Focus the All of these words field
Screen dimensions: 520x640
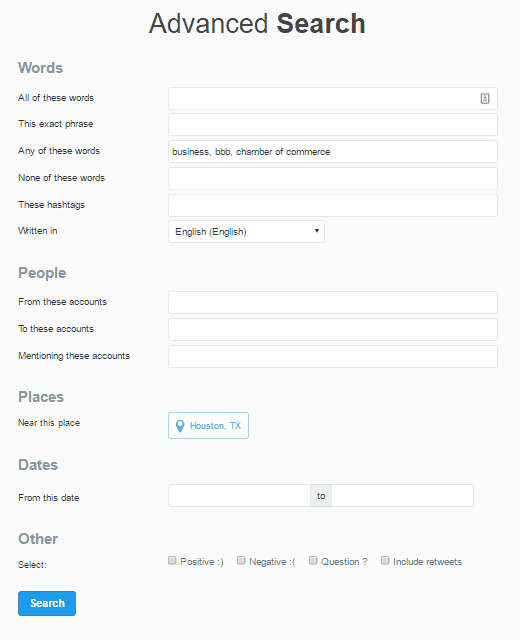[x=333, y=98]
